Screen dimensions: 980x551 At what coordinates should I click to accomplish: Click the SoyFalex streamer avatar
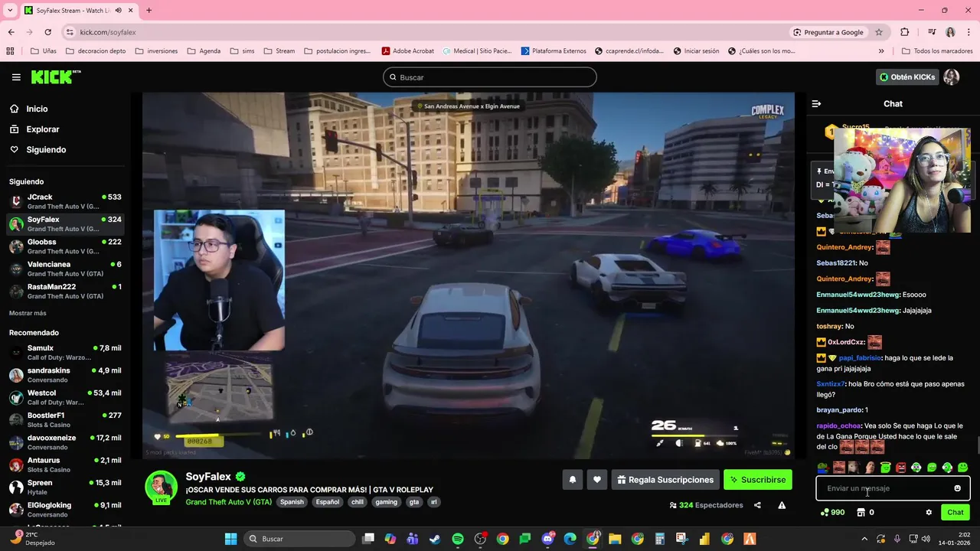(162, 487)
